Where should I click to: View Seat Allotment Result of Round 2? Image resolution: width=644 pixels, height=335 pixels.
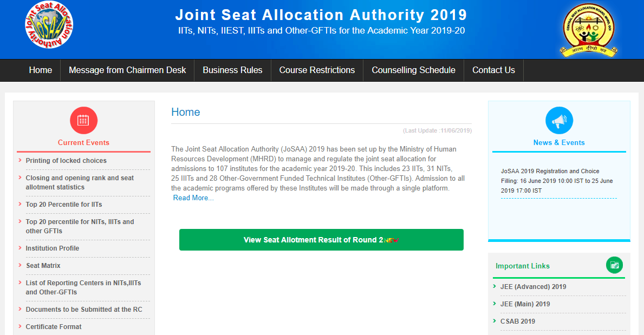coord(313,240)
